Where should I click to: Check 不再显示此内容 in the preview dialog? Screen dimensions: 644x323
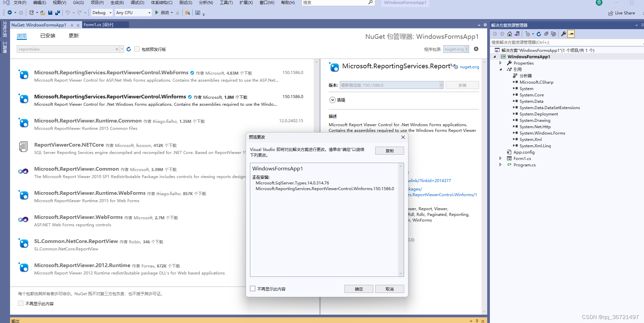[253, 289]
